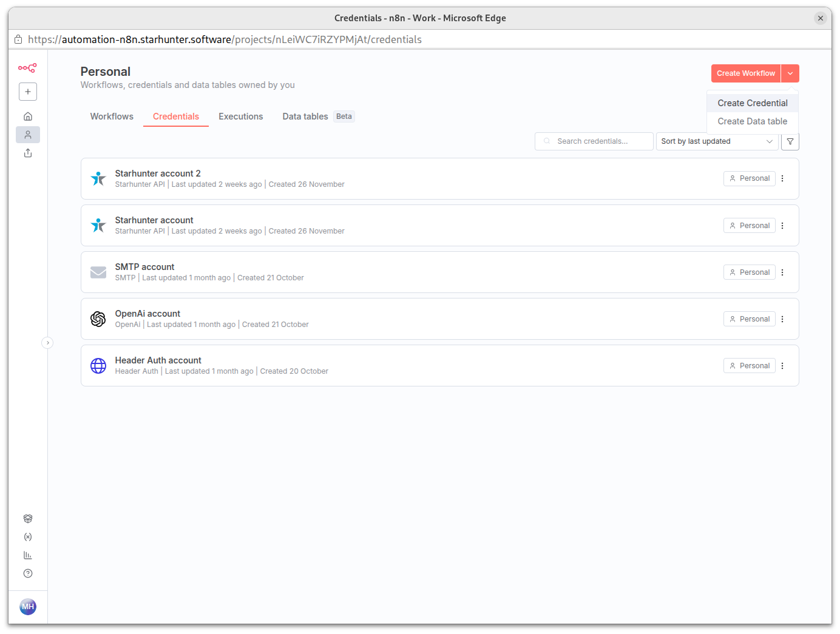Screen dimensions: 840x634
Task: Open actions menu for SMTP account
Action: tap(782, 272)
